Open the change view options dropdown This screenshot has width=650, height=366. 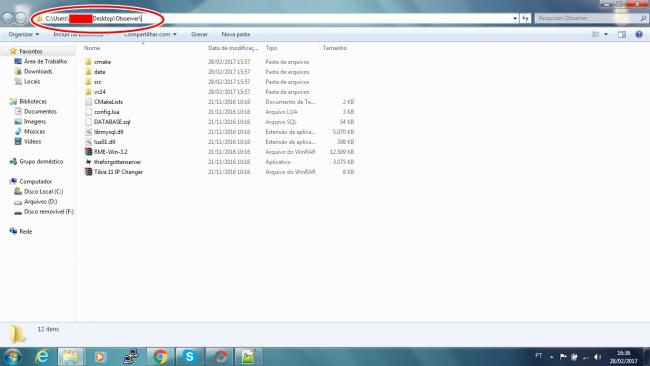[606, 34]
